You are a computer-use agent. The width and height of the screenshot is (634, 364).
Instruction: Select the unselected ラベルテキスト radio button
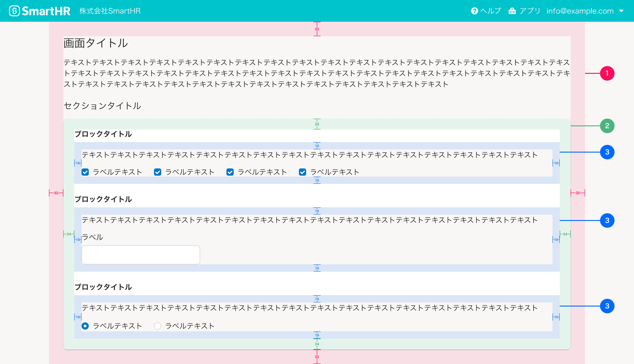(158, 326)
